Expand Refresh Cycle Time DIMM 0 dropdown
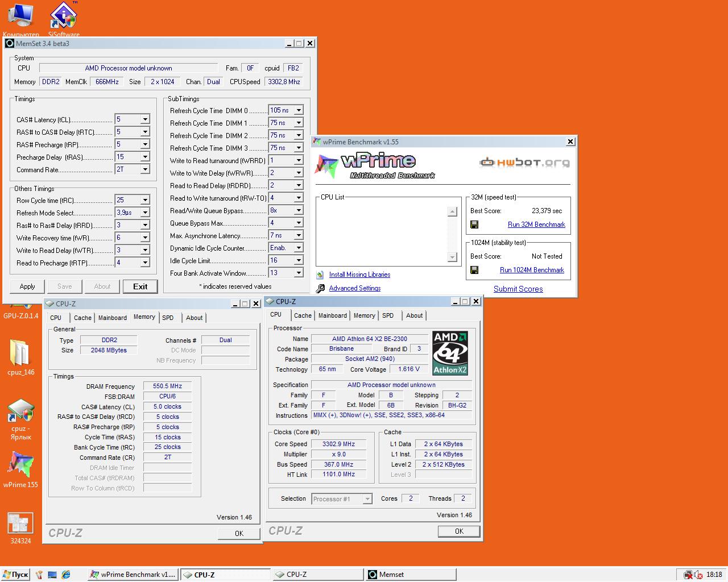This screenshot has height=582, width=728. click(299, 110)
